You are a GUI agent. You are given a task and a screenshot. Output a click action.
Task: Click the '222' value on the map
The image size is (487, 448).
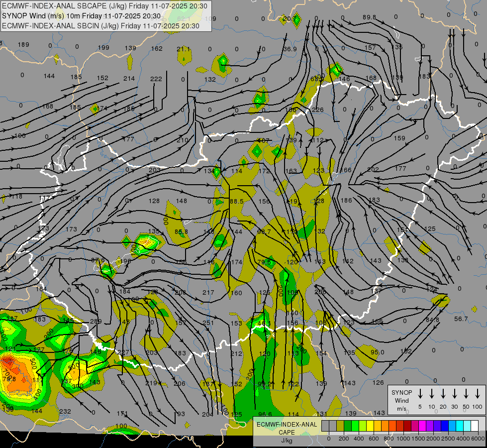[x=156, y=79]
